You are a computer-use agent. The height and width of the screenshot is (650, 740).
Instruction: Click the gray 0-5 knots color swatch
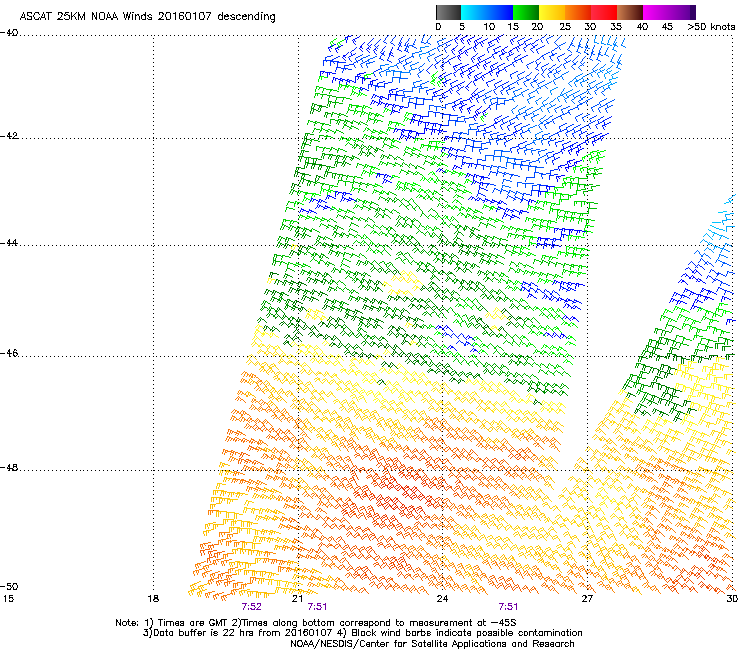point(448,12)
